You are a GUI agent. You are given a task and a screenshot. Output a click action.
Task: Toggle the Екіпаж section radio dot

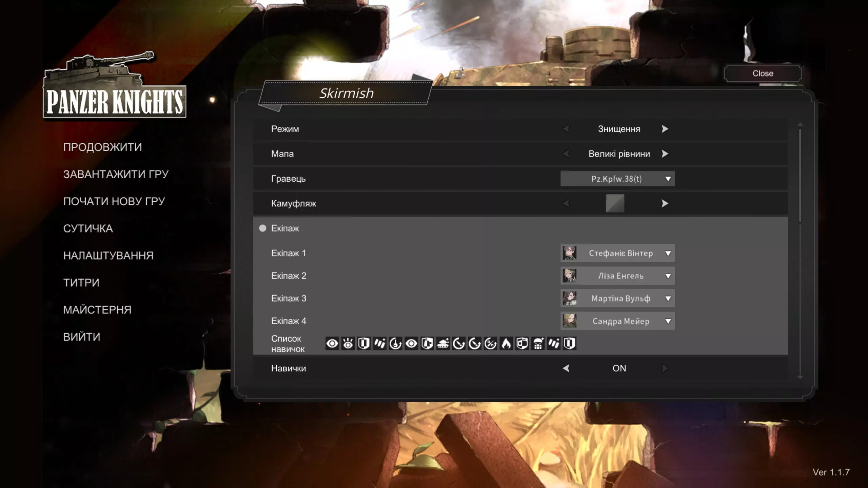click(x=262, y=228)
